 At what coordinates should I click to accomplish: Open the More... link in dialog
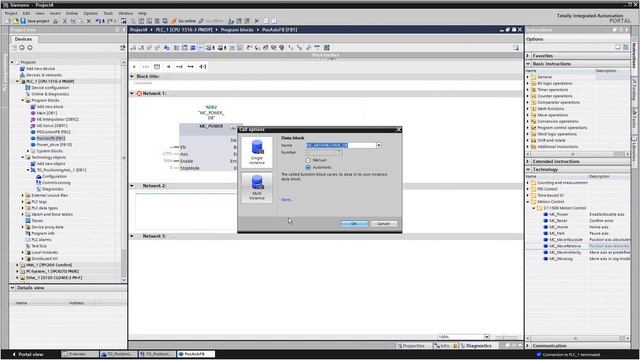click(287, 200)
